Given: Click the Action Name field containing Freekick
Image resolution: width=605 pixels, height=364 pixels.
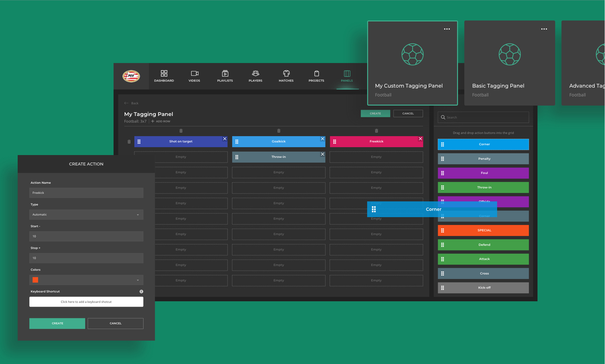Looking at the screenshot, I should pos(86,193).
